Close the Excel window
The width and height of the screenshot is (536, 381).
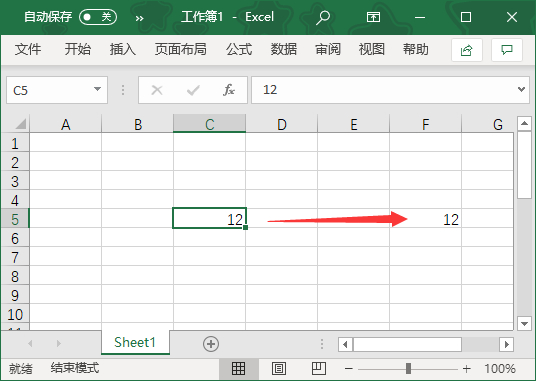pyautogui.click(x=512, y=17)
